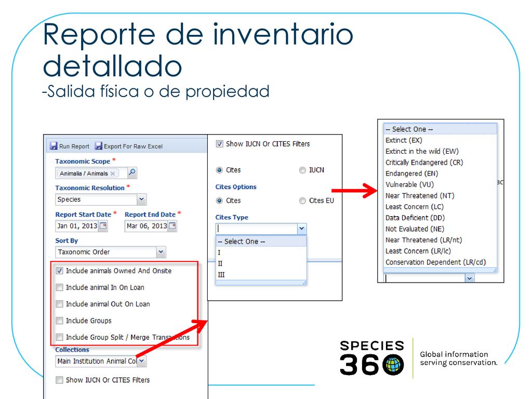Choose option III in Cites Type list

click(x=261, y=275)
